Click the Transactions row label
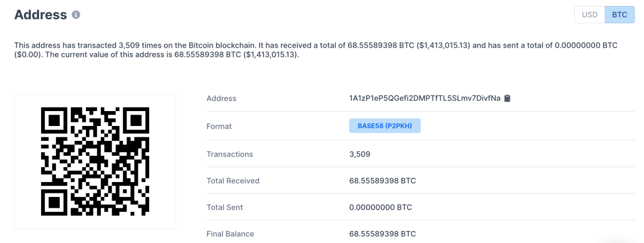Image resolution: width=644 pixels, height=243 pixels. coord(230,154)
